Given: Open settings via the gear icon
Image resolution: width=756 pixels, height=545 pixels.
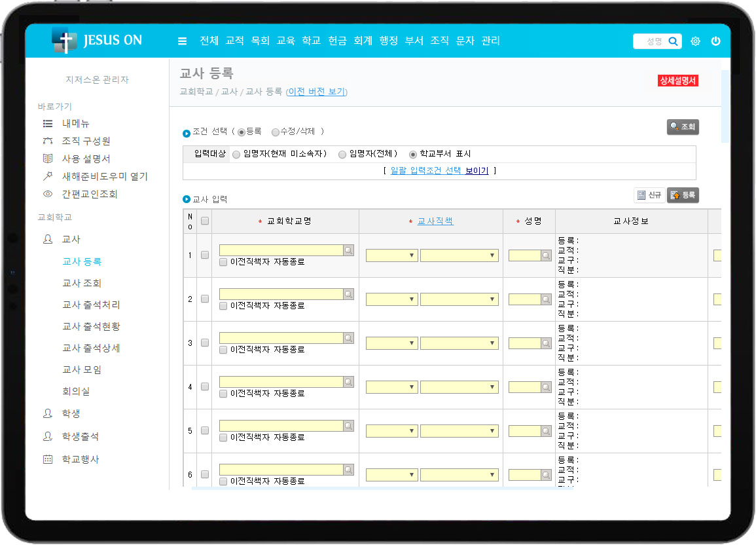Looking at the screenshot, I should tap(695, 41).
